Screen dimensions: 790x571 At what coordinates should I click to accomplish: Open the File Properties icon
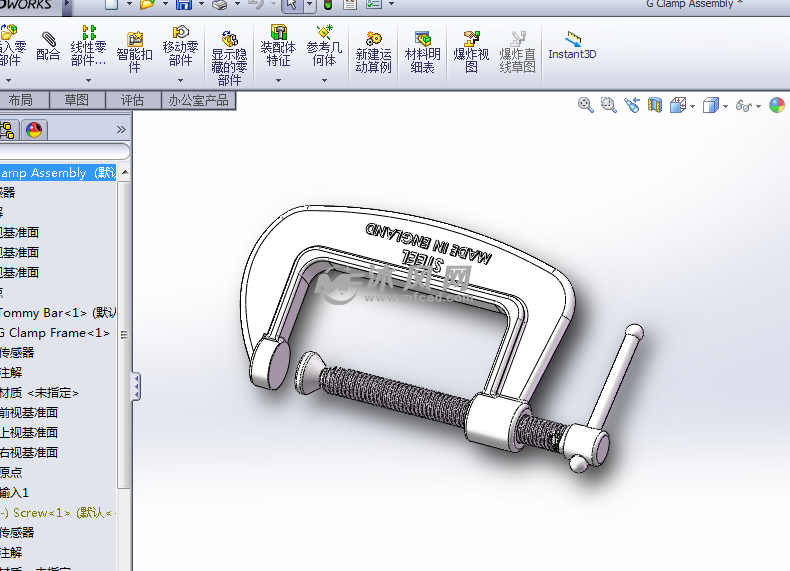coord(350,5)
